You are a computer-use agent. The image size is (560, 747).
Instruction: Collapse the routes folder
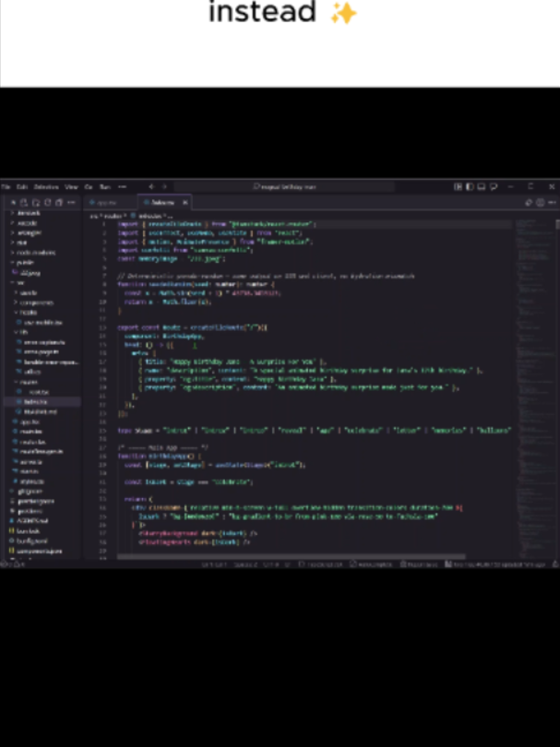[41, 382]
